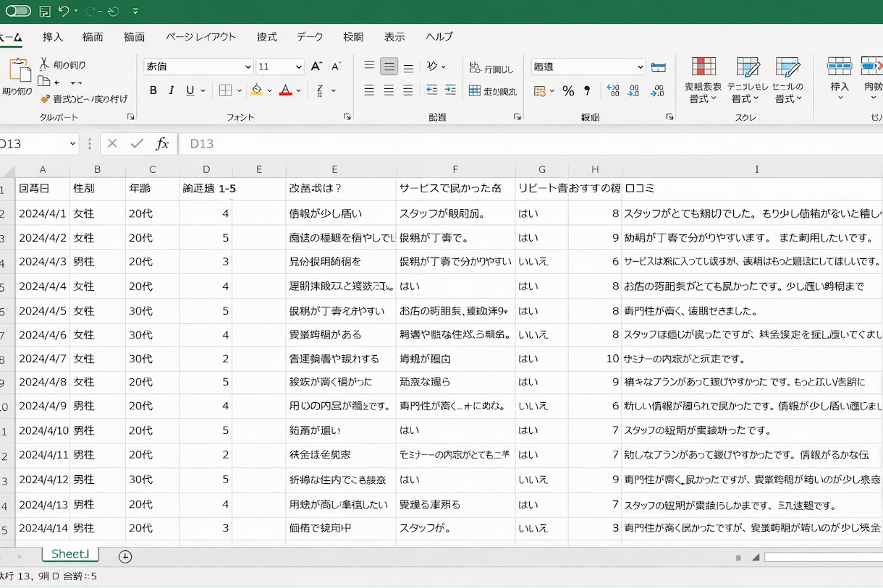Click the Comma Style icon
Viewport: 883px width, 588px height.
pyautogui.click(x=587, y=91)
